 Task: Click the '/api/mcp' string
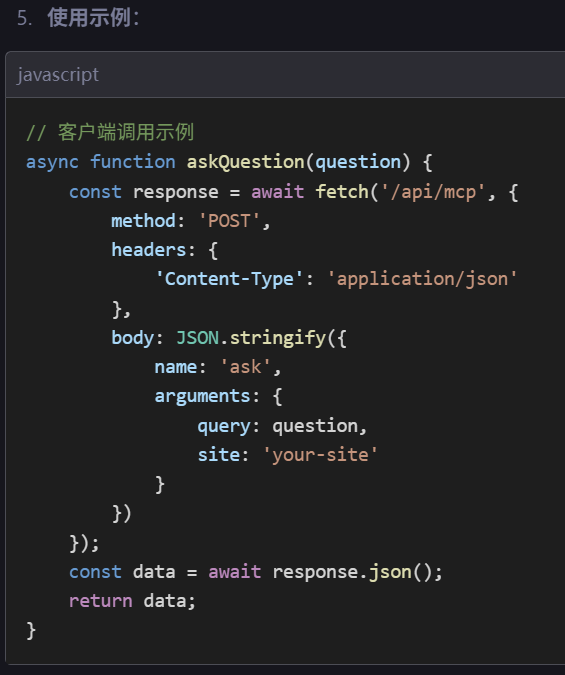pos(433,192)
